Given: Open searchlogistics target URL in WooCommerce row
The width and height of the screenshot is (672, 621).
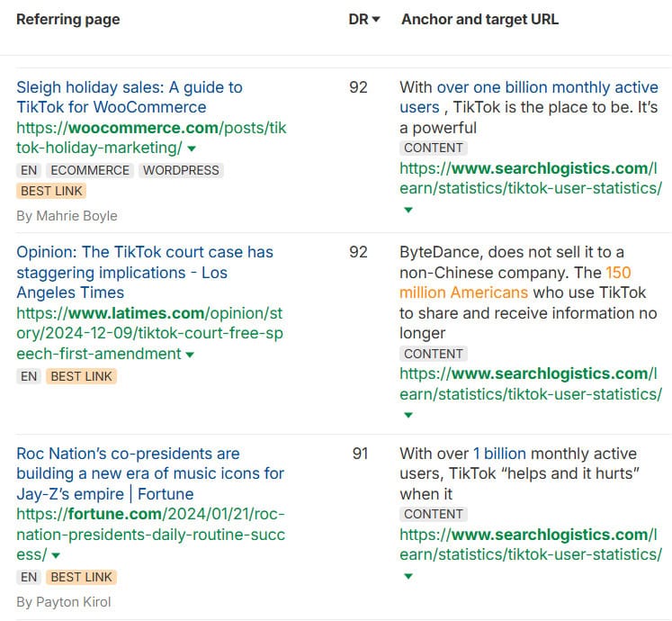Looking at the screenshot, I should pos(531,178).
